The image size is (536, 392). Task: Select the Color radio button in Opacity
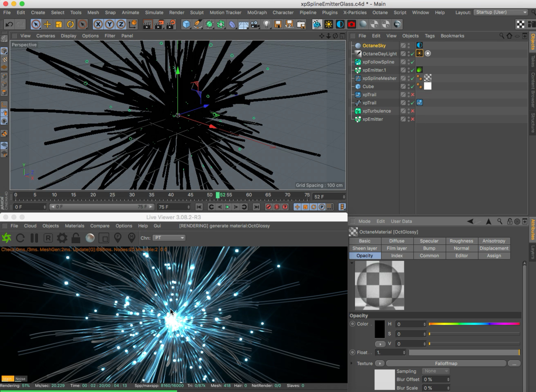352,324
